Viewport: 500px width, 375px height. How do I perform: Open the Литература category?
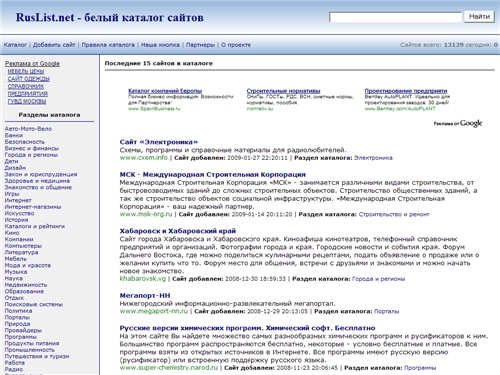21,252
